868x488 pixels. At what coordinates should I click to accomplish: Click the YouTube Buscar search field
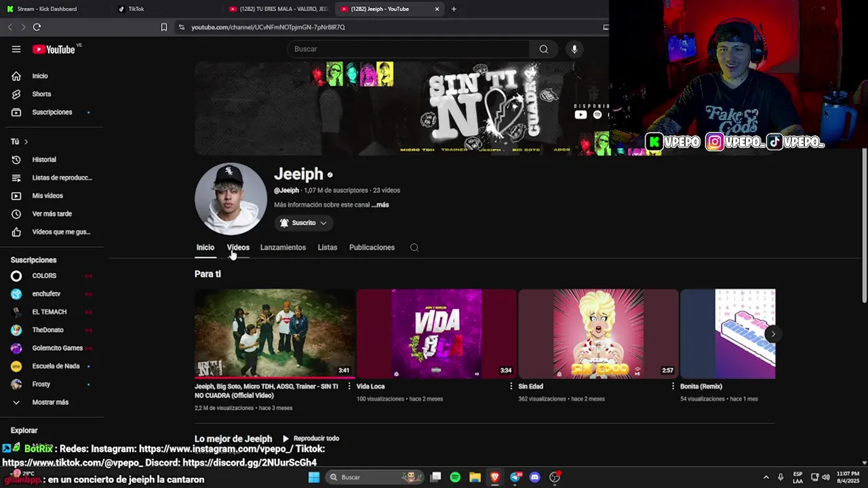[408, 49]
